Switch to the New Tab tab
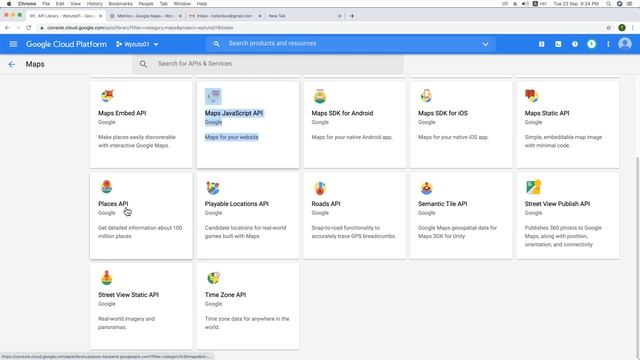Viewport: 640px width, 360px height. (x=303, y=16)
